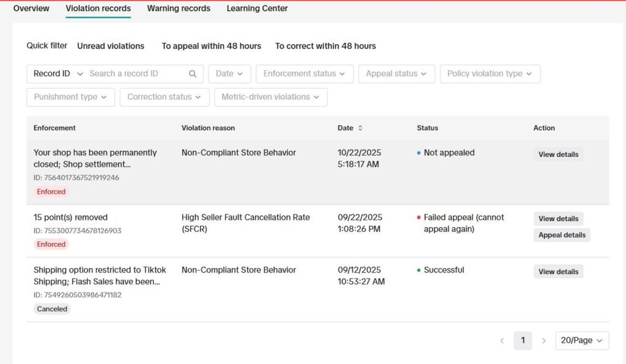Sort records by Date column arrows
626x364 pixels.
point(360,128)
